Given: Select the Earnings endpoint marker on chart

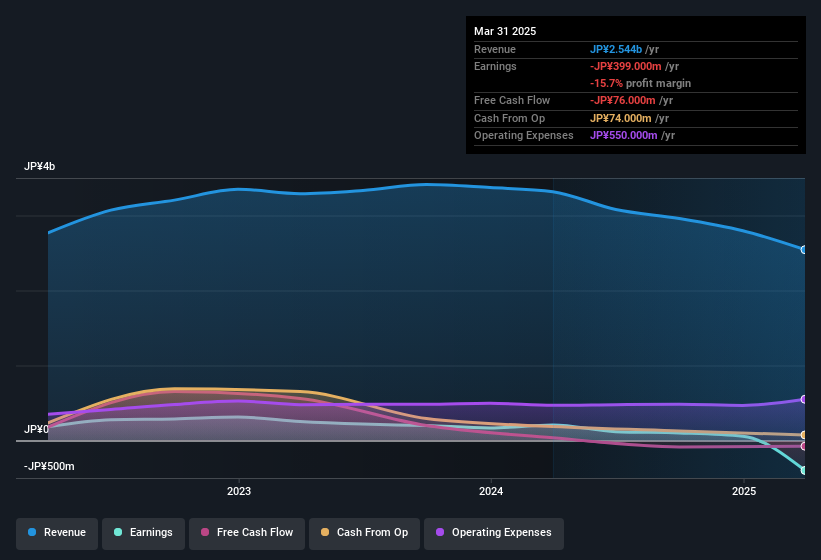Looking at the screenshot, I should coord(804,471).
